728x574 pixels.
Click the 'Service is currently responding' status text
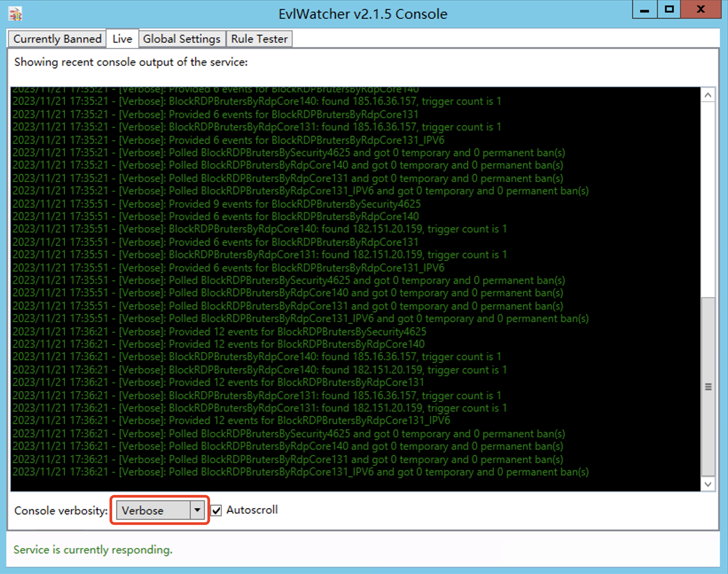(x=93, y=550)
